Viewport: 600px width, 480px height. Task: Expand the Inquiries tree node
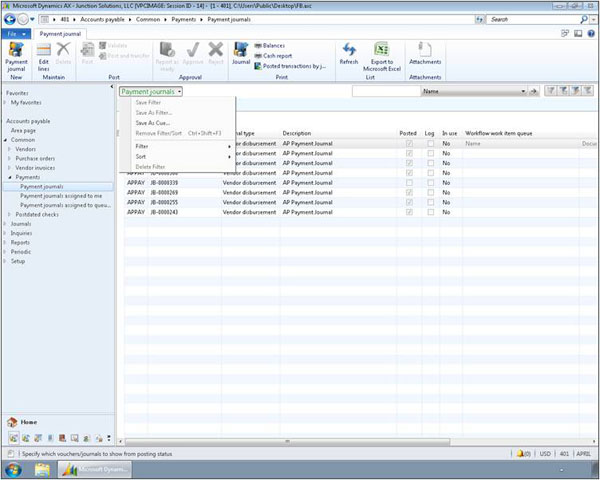coord(5,233)
